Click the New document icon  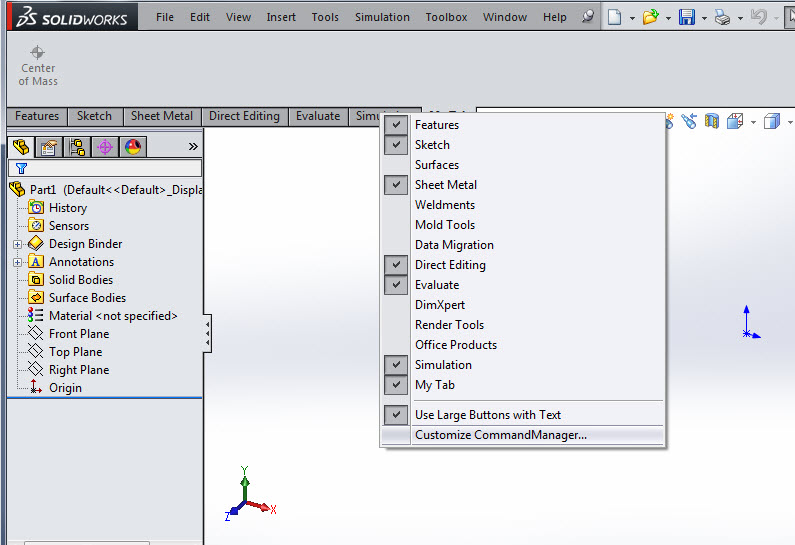click(x=614, y=17)
